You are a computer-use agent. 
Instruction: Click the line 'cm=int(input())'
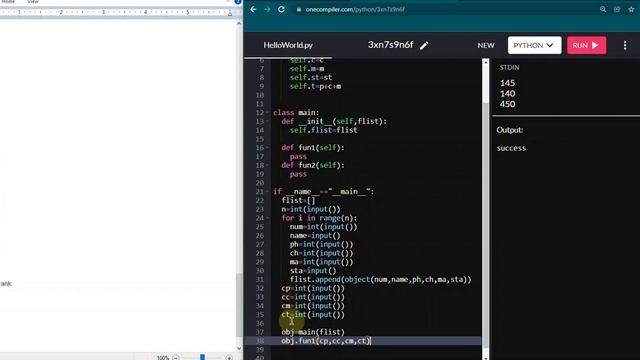pyautogui.click(x=313, y=306)
